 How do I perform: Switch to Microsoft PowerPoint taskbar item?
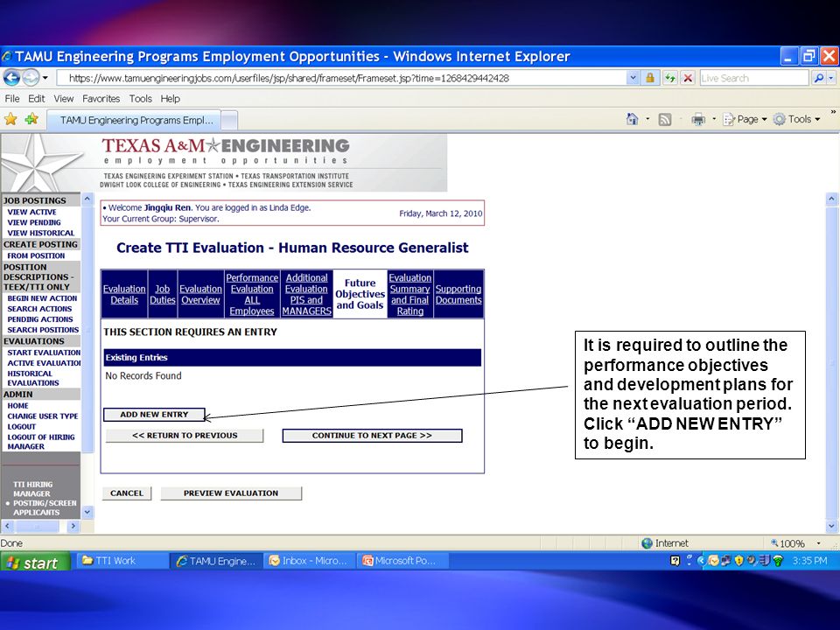click(402, 561)
